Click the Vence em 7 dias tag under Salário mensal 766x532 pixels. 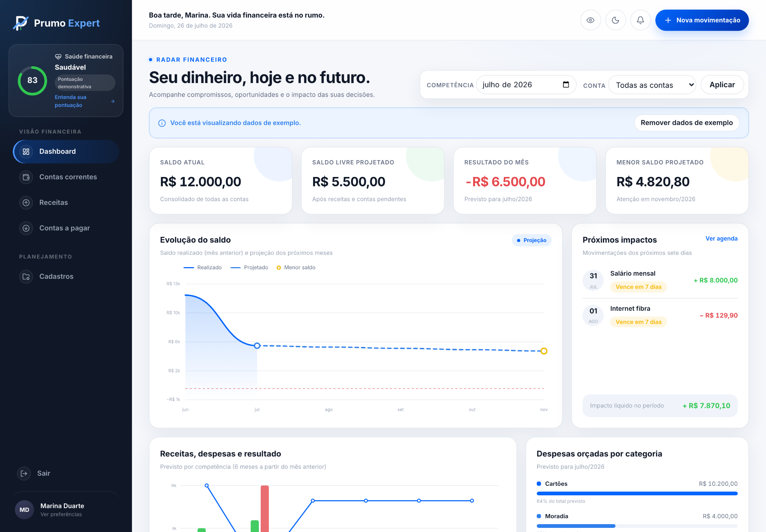point(638,287)
